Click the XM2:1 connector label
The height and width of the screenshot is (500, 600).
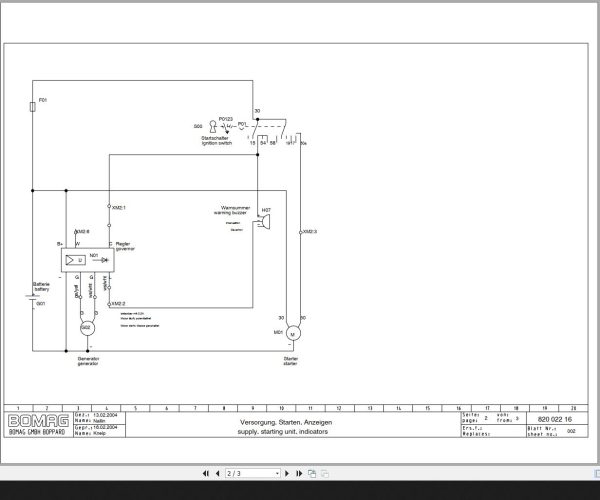click(x=118, y=208)
